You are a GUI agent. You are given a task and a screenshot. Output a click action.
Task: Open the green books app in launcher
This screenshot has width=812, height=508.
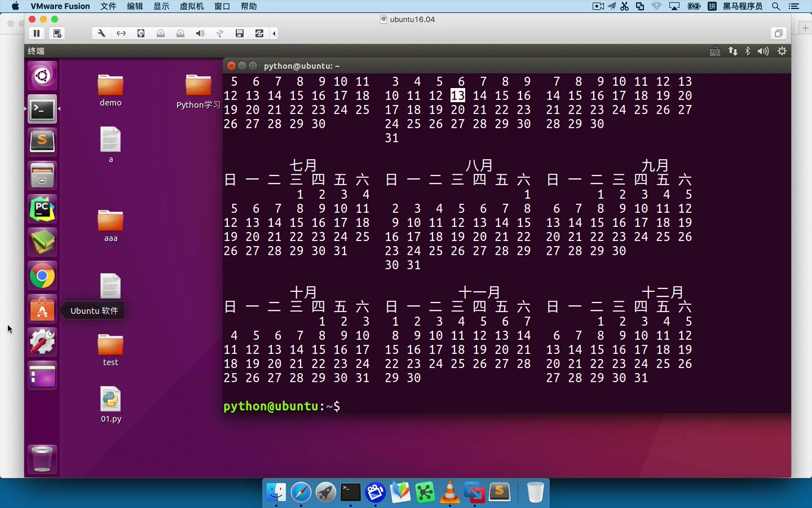(x=42, y=242)
